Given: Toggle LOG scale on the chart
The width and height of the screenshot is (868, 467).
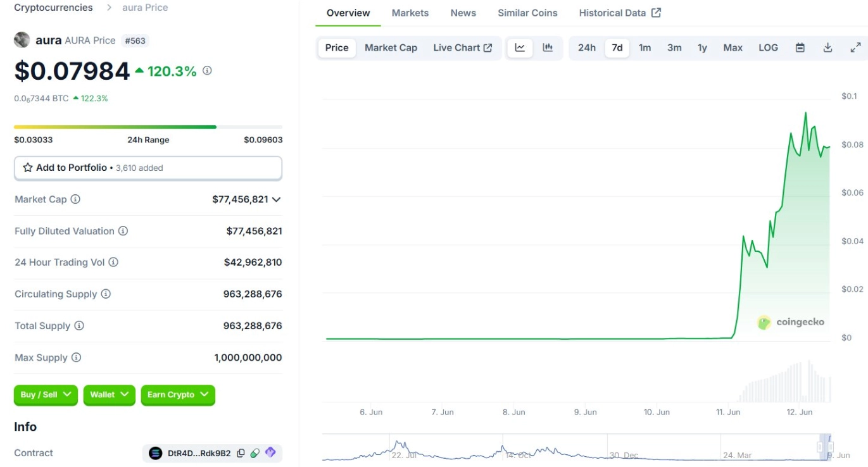Looking at the screenshot, I should (x=768, y=47).
